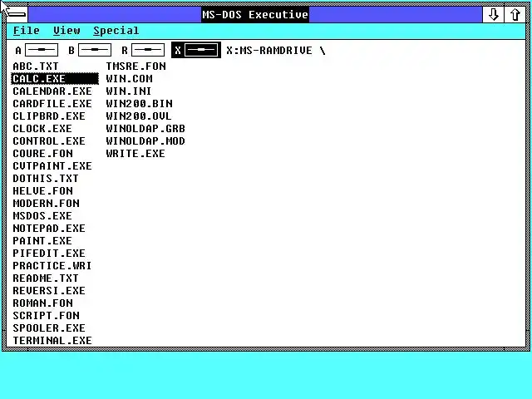Open the Special menu

(x=116, y=31)
